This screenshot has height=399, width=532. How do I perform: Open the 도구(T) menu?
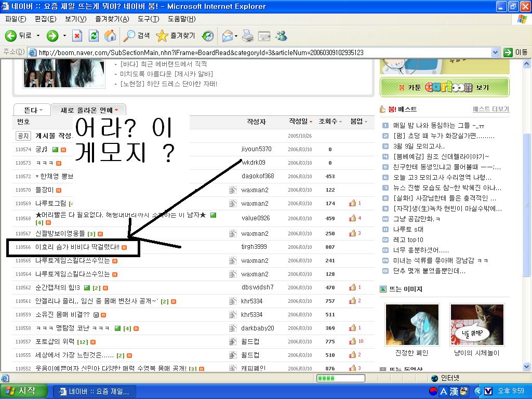(148, 19)
